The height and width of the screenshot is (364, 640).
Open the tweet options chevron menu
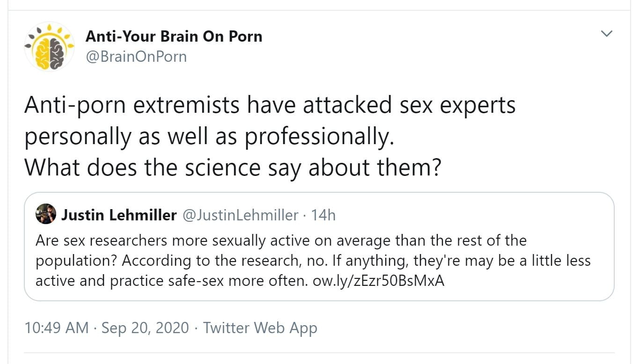click(x=607, y=34)
